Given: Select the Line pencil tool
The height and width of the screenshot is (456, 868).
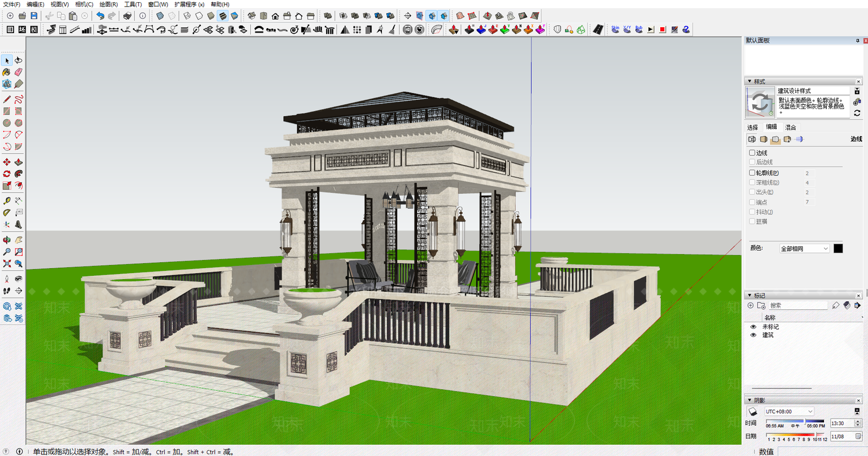Looking at the screenshot, I should click(7, 99).
